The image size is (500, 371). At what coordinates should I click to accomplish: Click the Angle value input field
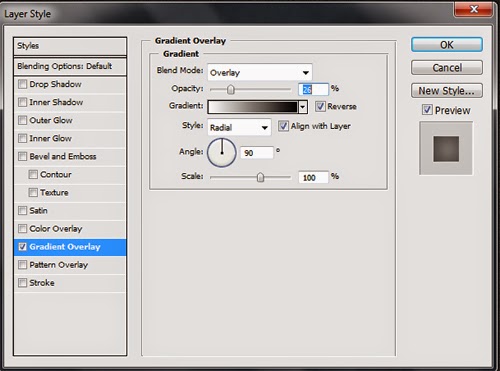[x=257, y=153]
